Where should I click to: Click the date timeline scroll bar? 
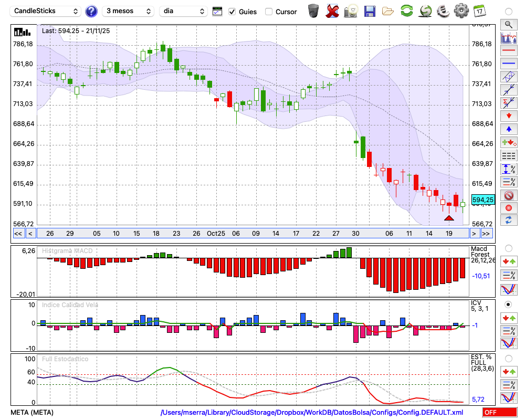pyautogui.click(x=252, y=234)
